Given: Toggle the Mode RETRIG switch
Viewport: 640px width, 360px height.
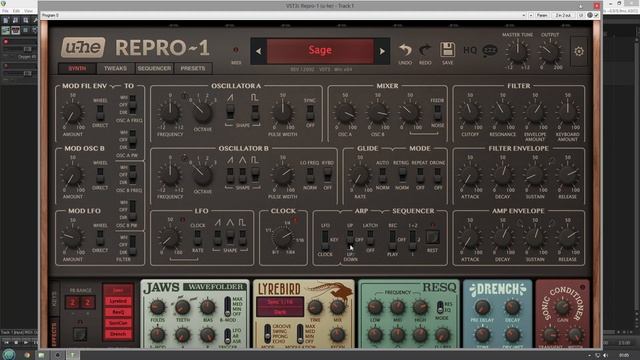Looking at the screenshot, I should click(402, 175).
